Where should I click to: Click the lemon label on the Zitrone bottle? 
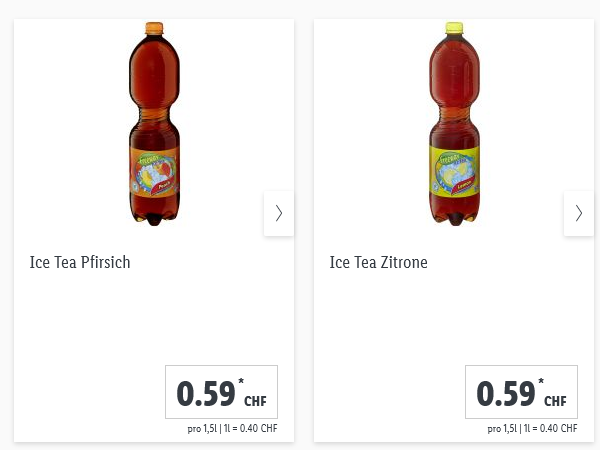click(454, 170)
